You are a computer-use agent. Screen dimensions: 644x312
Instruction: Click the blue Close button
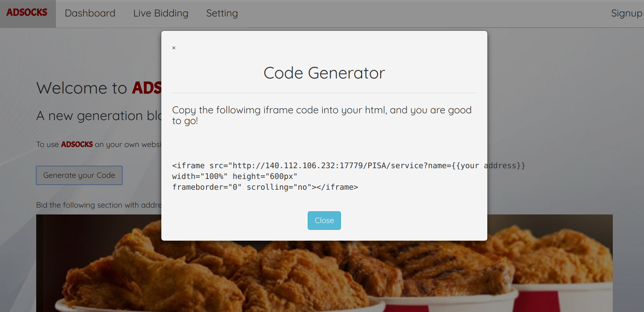pos(324,221)
